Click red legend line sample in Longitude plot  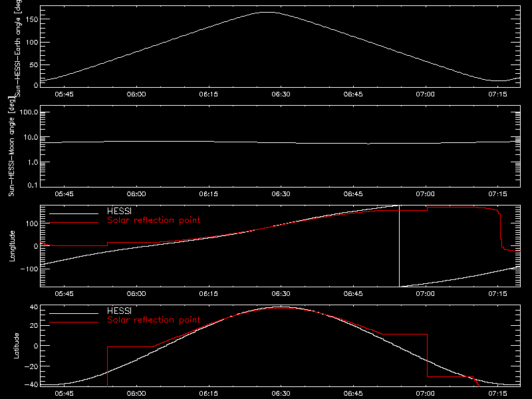(x=74, y=223)
